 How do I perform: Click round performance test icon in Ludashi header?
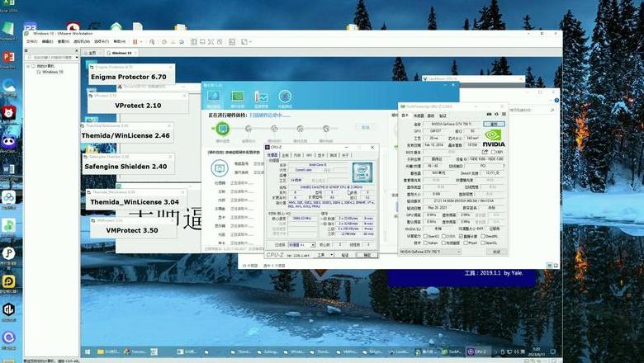click(285, 97)
